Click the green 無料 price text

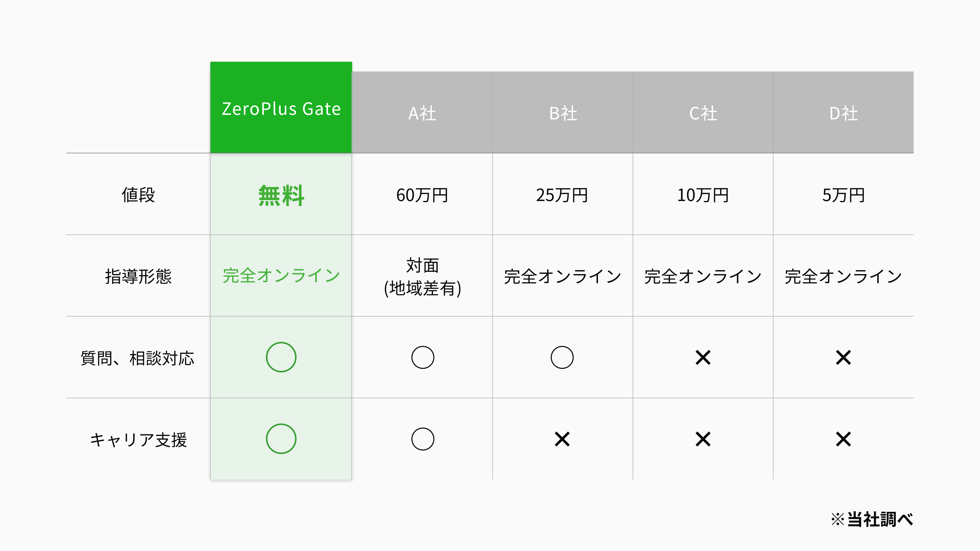[281, 195]
